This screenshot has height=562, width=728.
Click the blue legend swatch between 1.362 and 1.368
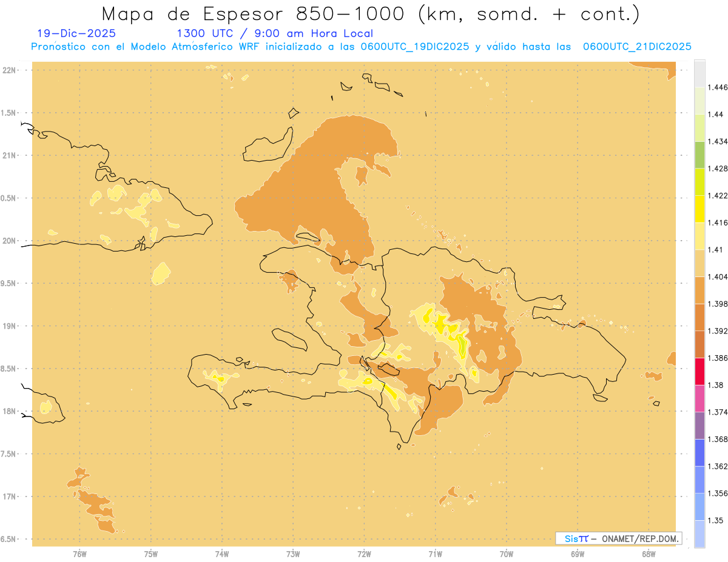pos(699,452)
